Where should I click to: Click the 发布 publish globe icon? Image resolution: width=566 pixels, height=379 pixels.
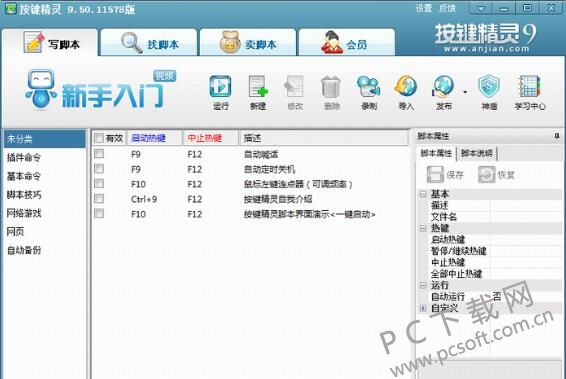[443, 86]
